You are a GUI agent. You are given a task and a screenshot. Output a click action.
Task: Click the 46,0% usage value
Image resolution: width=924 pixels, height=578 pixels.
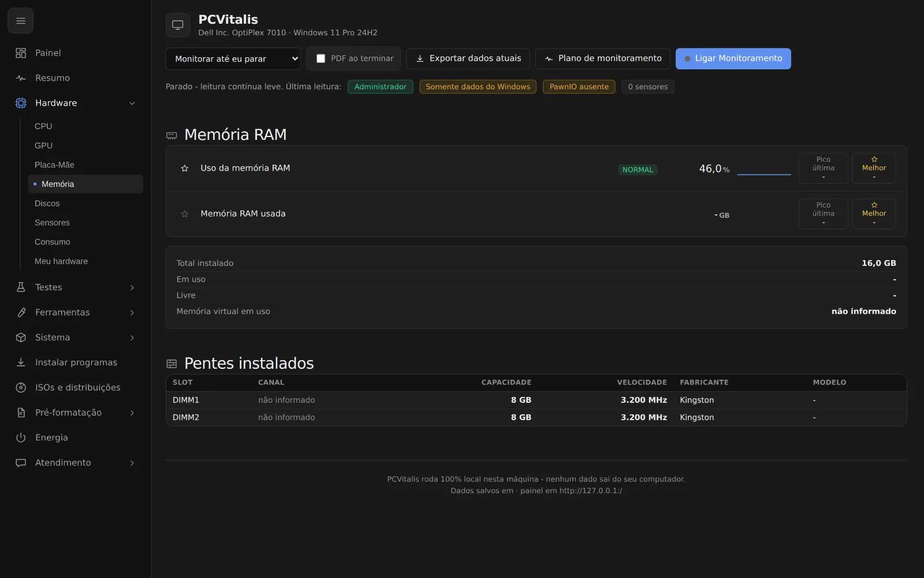pyautogui.click(x=714, y=169)
